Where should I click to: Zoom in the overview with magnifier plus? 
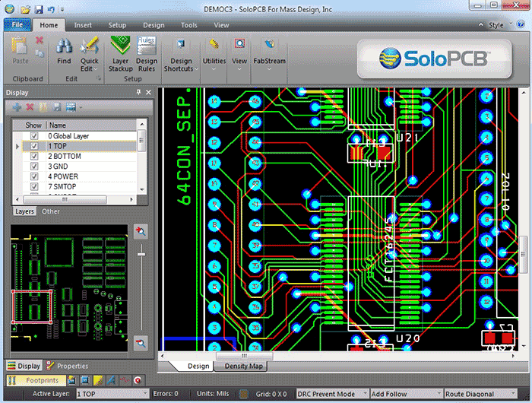(141, 232)
